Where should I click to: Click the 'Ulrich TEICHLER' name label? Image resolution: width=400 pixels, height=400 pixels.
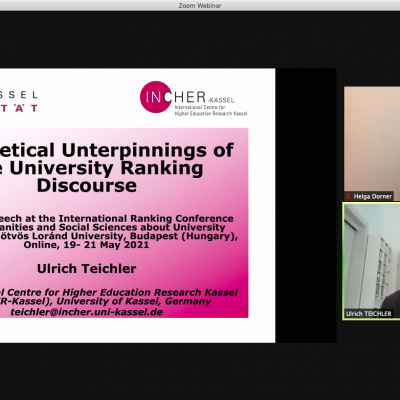368,313
